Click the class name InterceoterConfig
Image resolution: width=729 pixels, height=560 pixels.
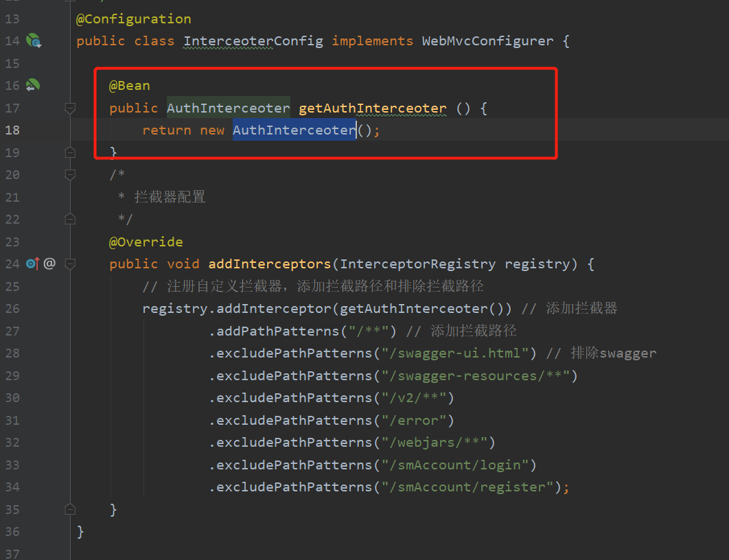click(253, 41)
